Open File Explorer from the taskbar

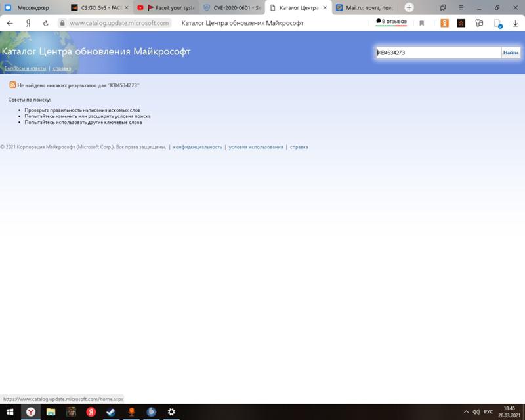(x=51, y=412)
